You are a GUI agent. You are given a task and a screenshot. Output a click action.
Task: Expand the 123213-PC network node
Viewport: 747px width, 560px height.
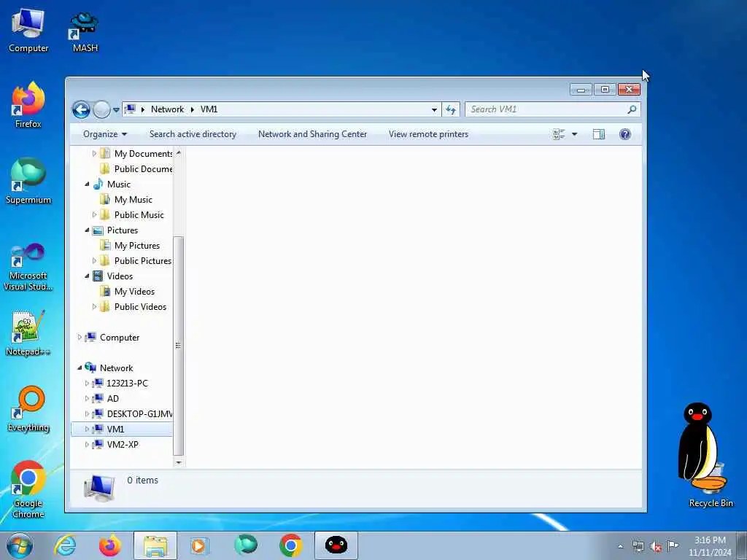(x=87, y=384)
